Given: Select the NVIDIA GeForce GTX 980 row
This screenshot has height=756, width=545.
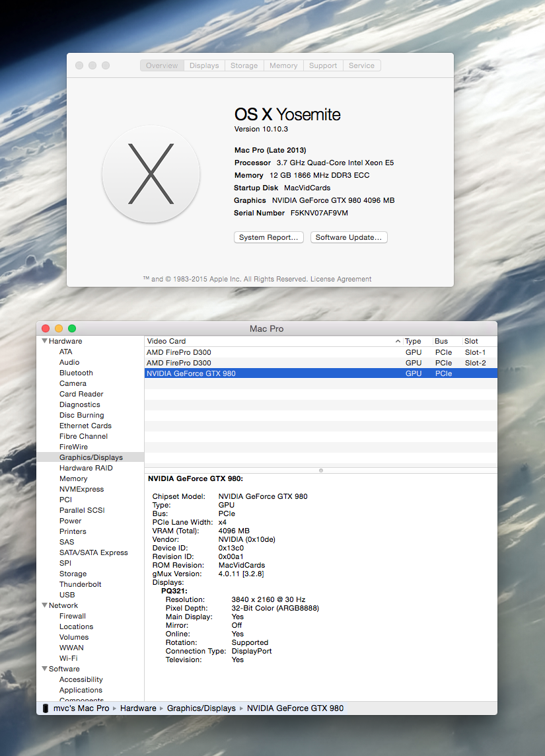Looking at the screenshot, I should click(x=321, y=373).
